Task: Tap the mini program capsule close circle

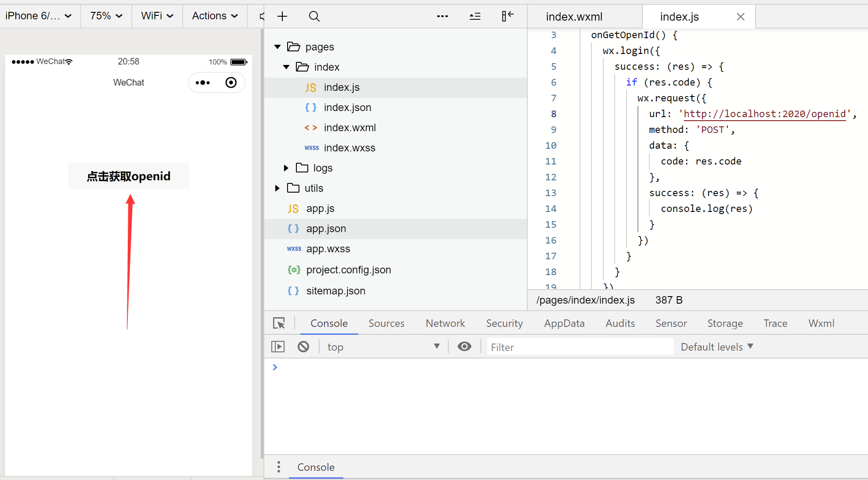Action: click(x=231, y=82)
